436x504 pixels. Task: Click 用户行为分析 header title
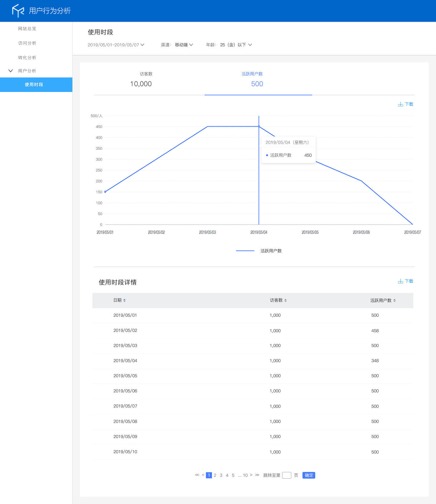click(x=50, y=11)
